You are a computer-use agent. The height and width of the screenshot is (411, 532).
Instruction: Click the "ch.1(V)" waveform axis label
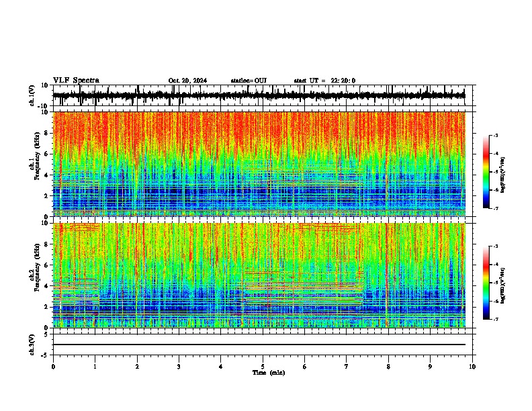(32, 95)
